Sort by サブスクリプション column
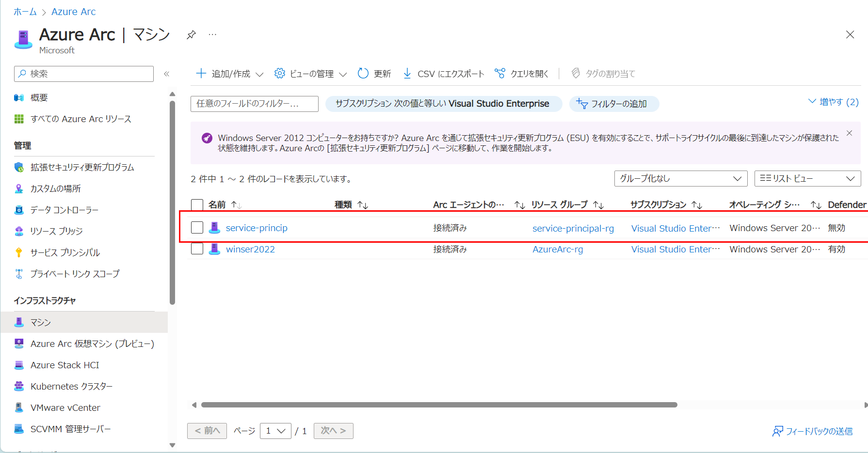Image resolution: width=868 pixels, height=453 pixels. click(666, 205)
